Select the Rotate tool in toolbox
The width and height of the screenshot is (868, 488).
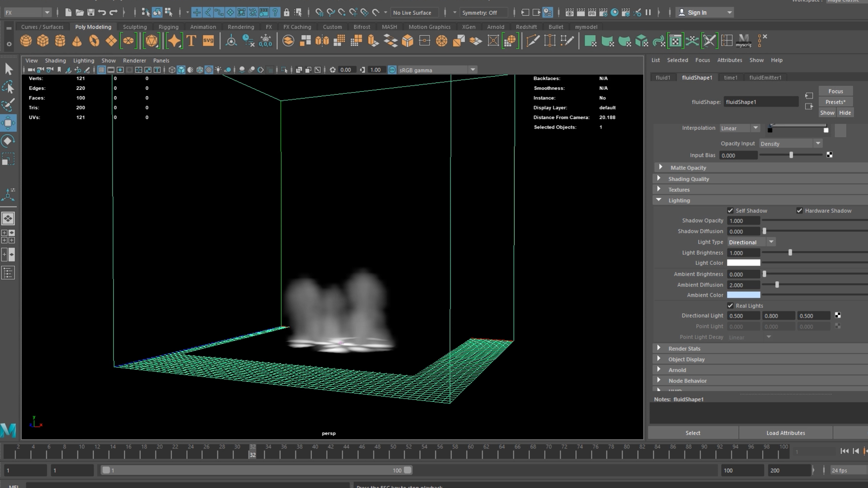[8, 141]
